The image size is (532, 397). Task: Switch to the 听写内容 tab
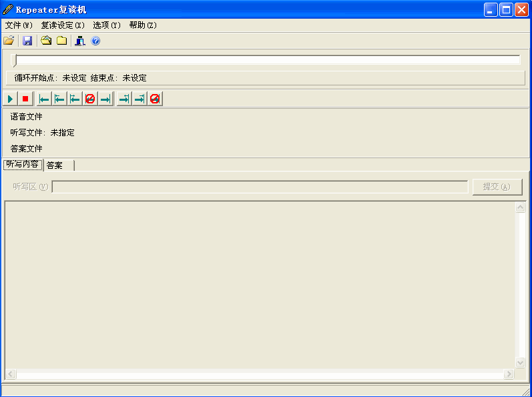coord(23,164)
